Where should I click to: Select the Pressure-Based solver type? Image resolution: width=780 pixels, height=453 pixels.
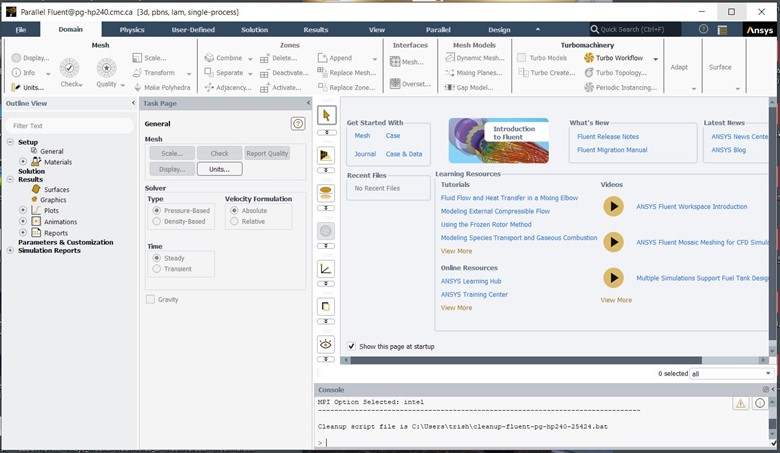pos(157,210)
